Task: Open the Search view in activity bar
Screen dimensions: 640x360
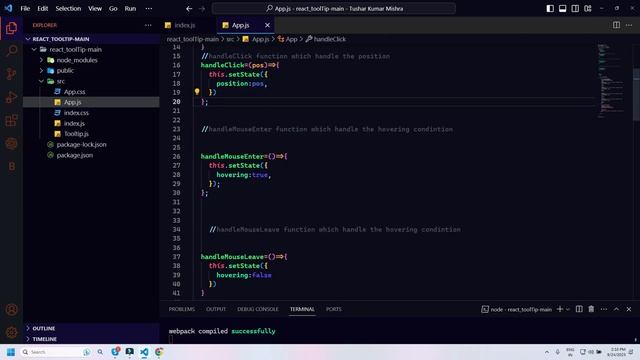Action: pos(11,51)
